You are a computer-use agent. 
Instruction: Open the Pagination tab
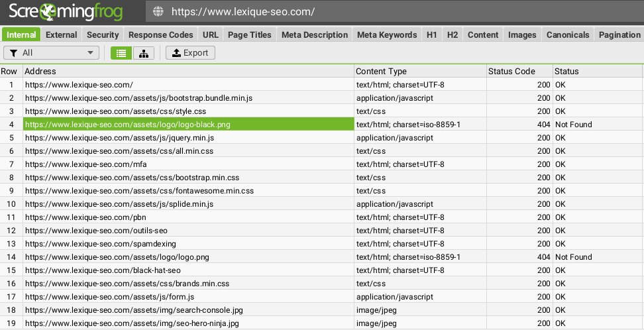(x=619, y=35)
